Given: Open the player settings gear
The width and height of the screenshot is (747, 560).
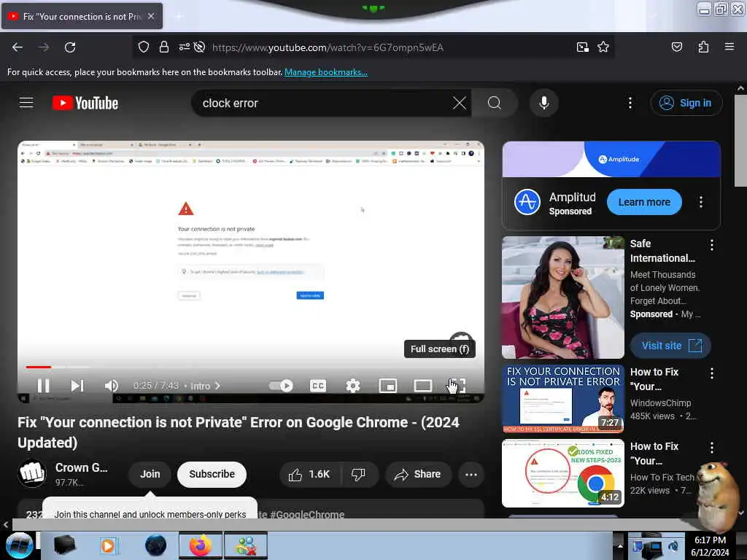Looking at the screenshot, I should tap(352, 385).
